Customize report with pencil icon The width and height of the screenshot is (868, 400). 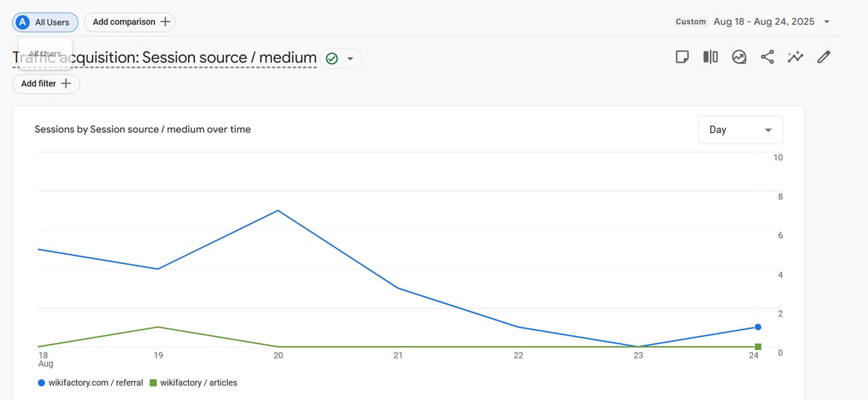(x=824, y=57)
